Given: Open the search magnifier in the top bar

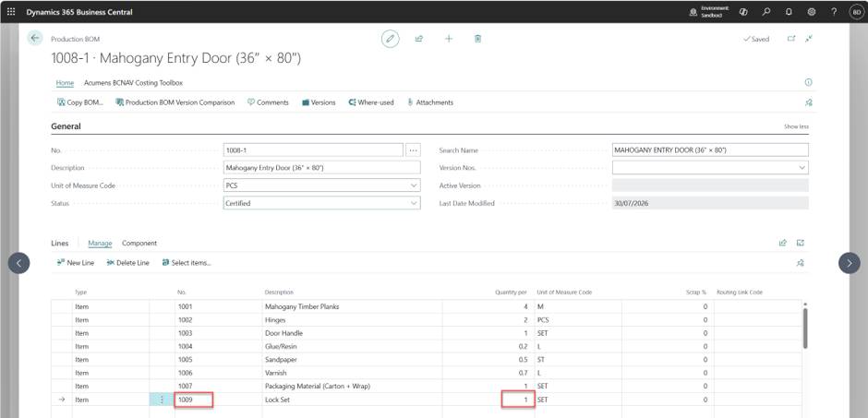Looking at the screenshot, I should point(766,12).
